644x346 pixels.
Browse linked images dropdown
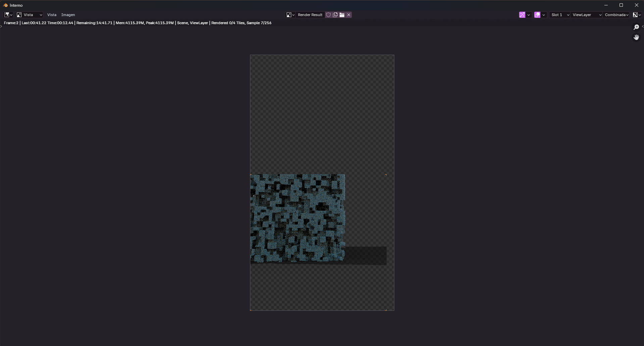(x=290, y=15)
